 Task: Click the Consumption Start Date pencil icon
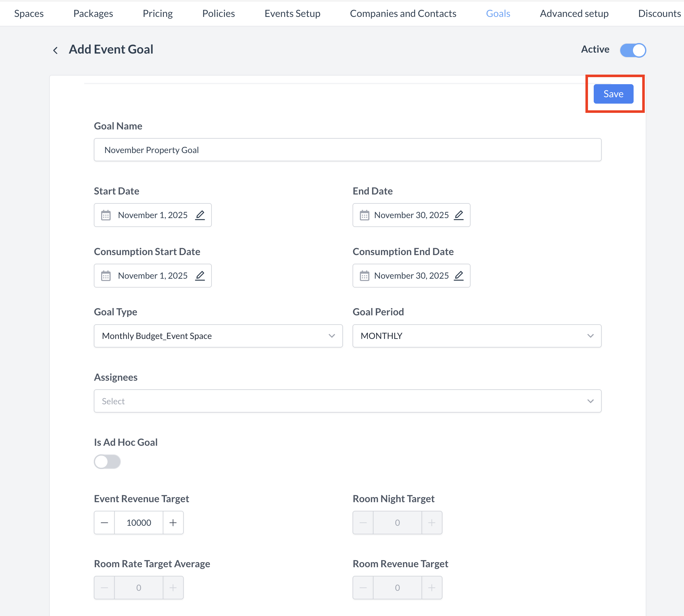point(200,275)
